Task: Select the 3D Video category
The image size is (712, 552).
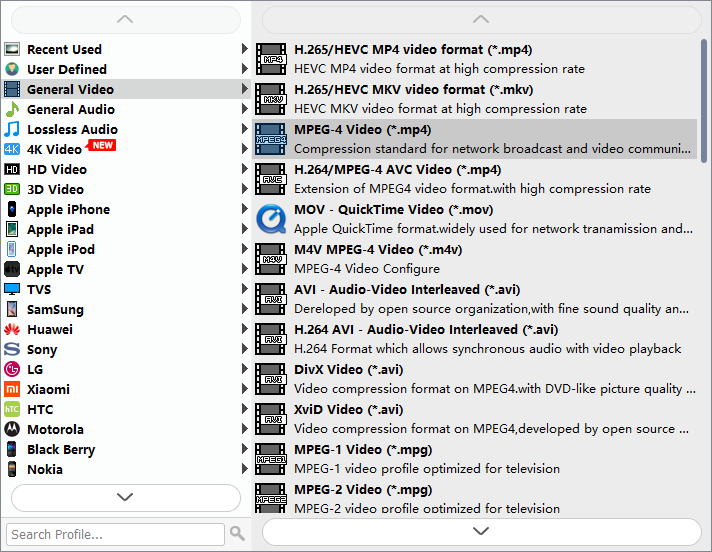Action: point(55,189)
